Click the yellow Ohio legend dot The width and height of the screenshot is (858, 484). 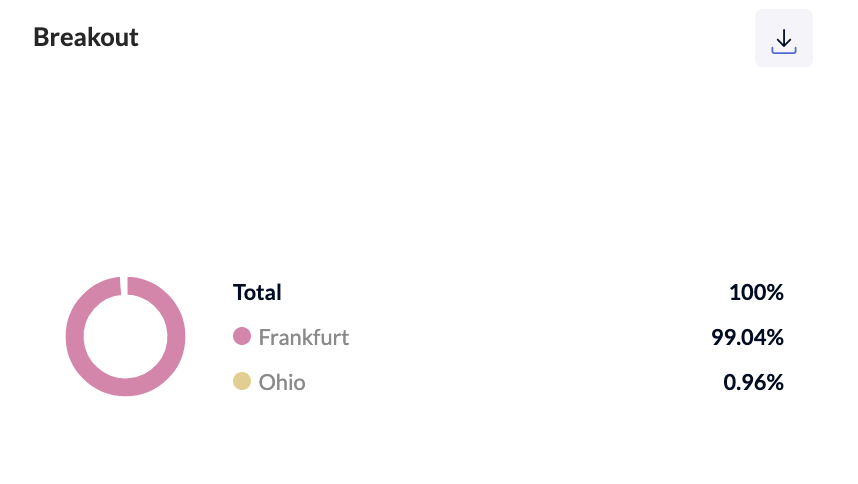241,382
